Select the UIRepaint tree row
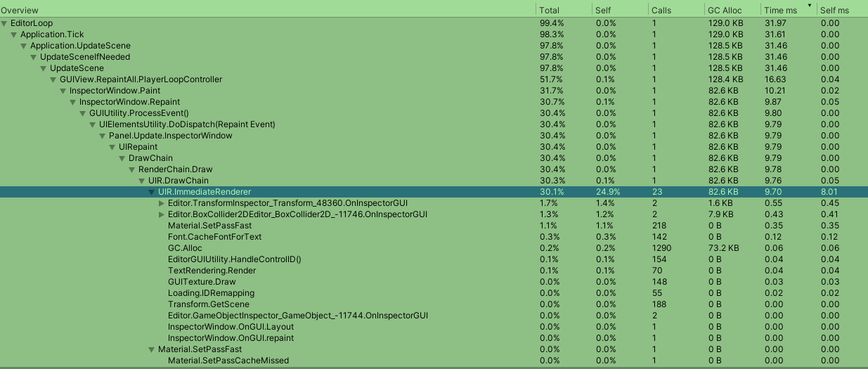 click(x=138, y=147)
